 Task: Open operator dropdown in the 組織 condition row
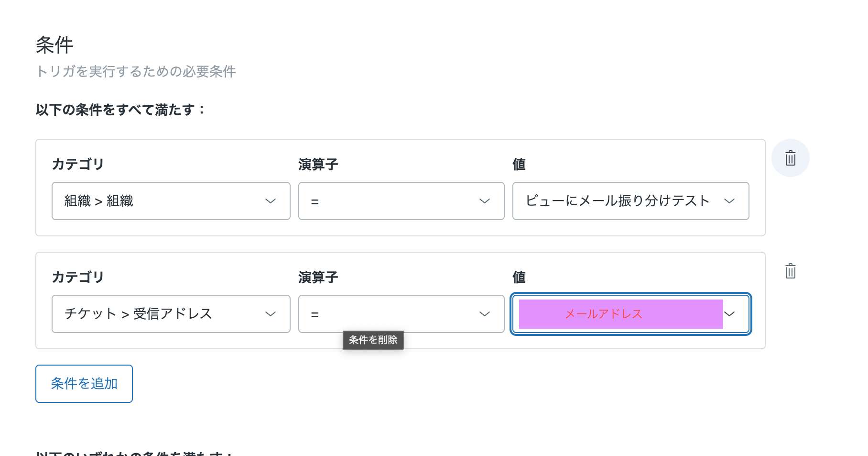click(x=401, y=201)
